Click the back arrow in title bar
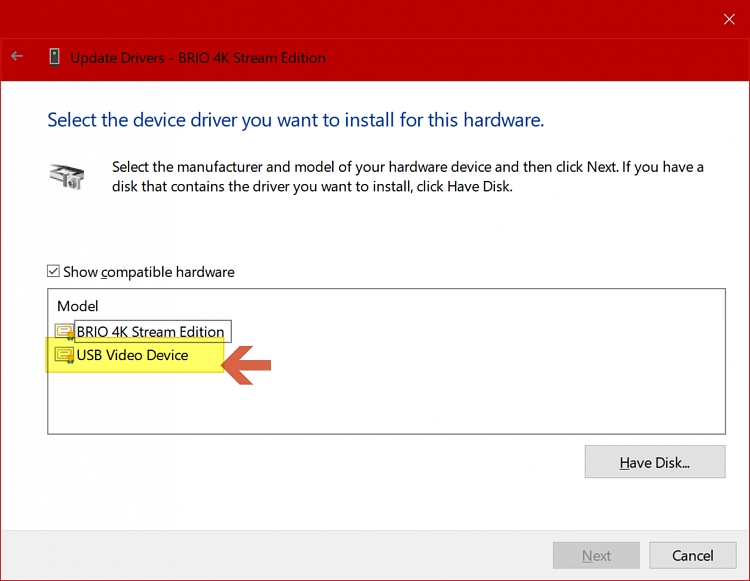The image size is (750, 581). (x=17, y=57)
